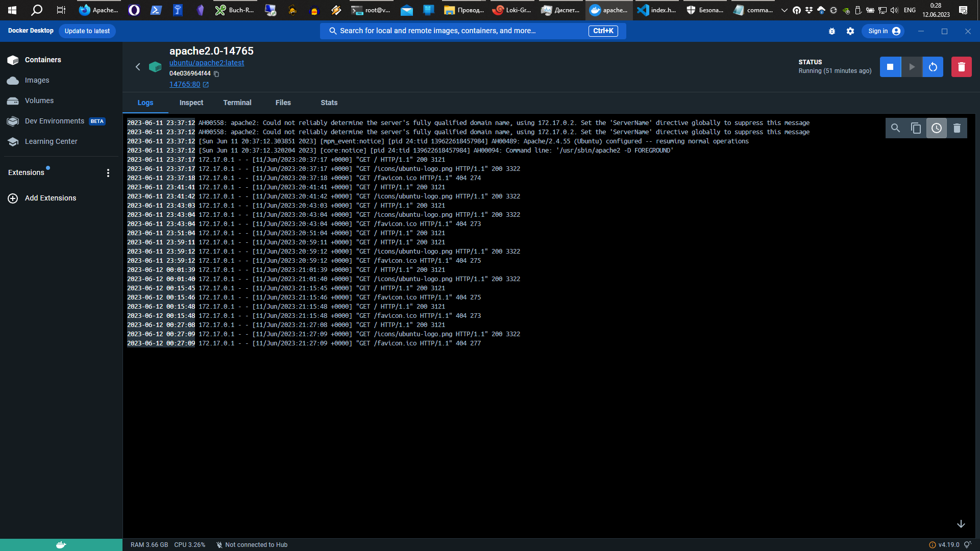Copy logs to clipboard icon
This screenshot has height=551, width=980.
tap(916, 128)
